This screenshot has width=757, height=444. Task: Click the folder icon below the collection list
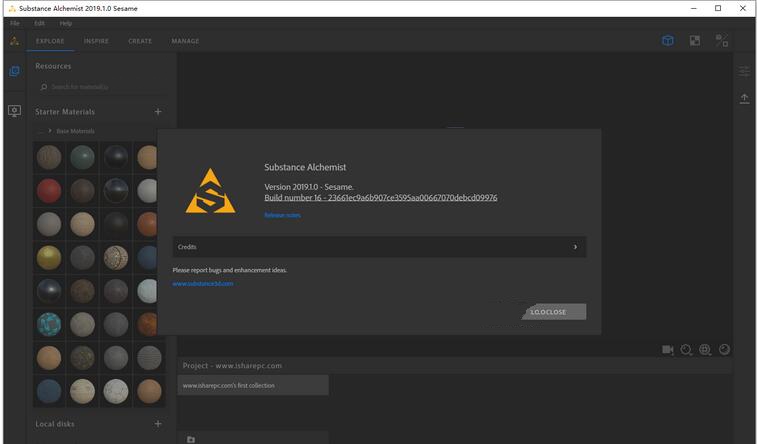(x=191, y=439)
